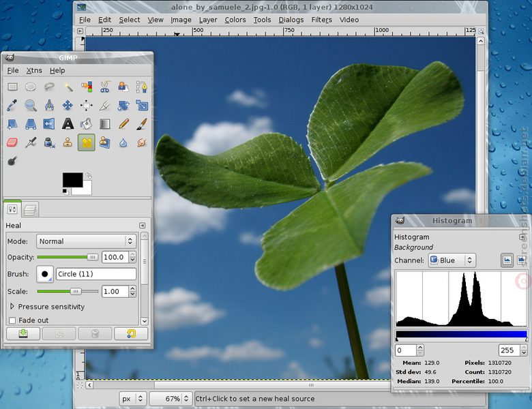Select the Dodge/Burn tool

(12, 161)
